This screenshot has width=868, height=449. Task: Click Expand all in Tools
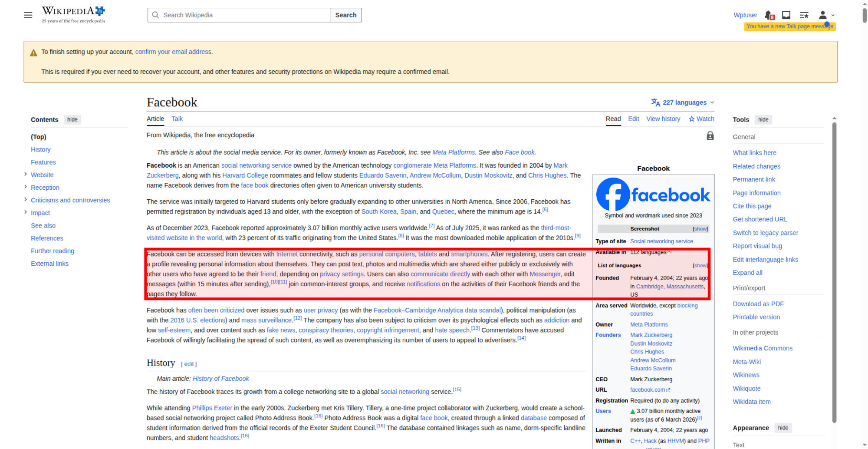coord(747,273)
